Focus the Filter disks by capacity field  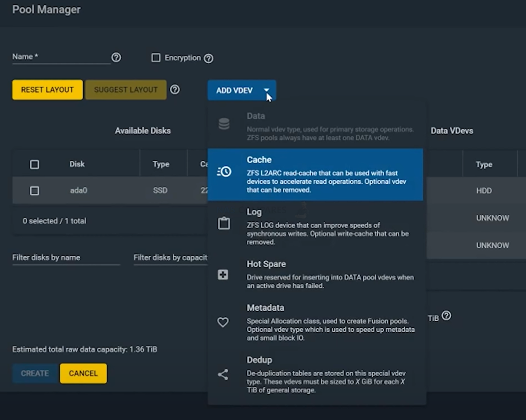[x=170, y=258]
